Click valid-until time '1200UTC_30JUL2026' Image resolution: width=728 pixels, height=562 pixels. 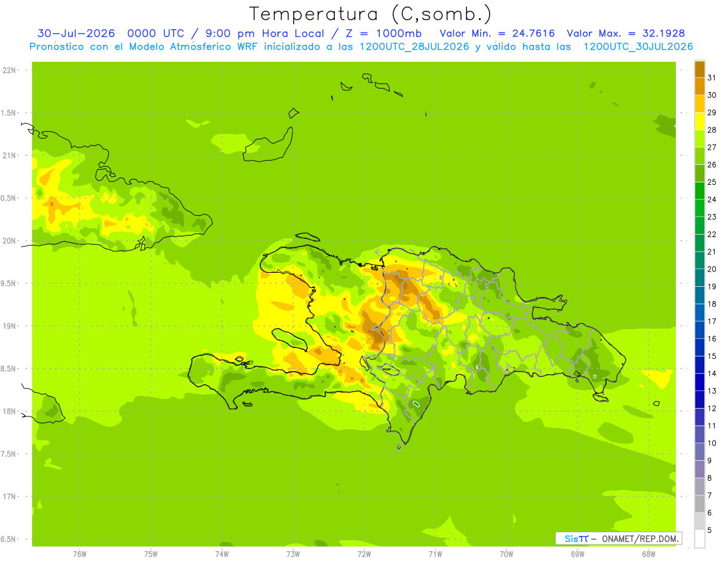638,47
